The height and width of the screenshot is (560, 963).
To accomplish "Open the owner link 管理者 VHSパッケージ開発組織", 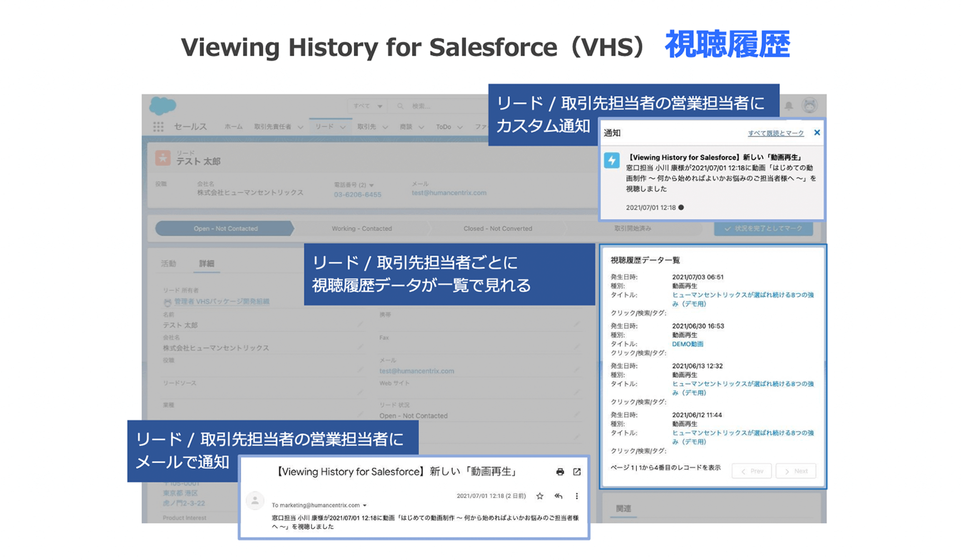I will (222, 301).
